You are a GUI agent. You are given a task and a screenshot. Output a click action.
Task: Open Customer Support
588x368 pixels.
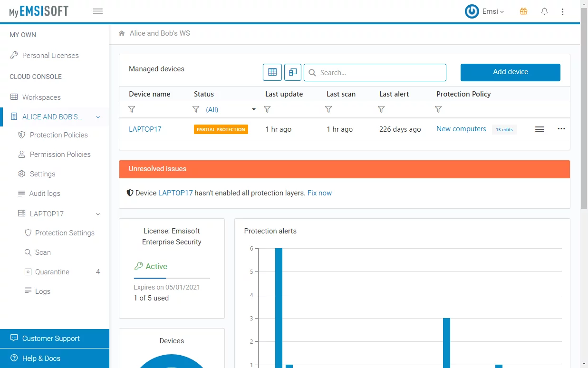(x=55, y=339)
